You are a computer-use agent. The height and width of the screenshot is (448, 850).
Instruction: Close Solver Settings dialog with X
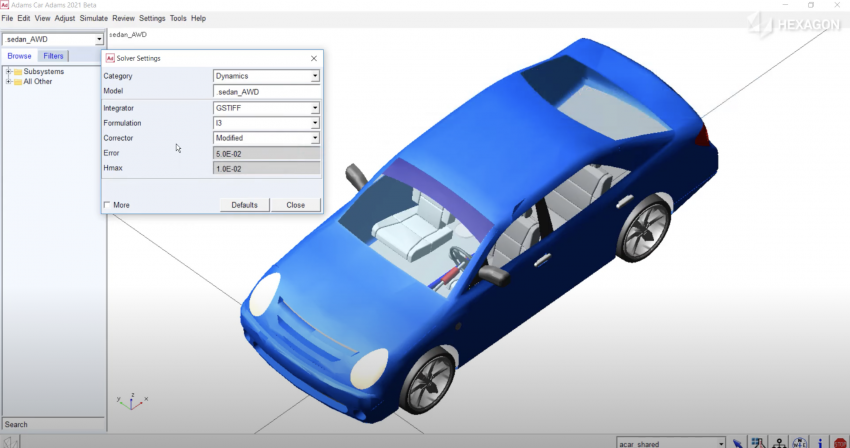pos(314,58)
